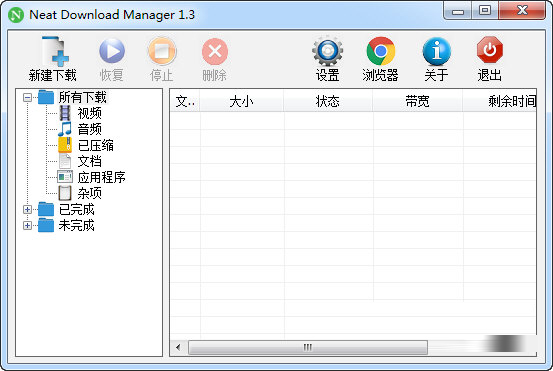
Task: Maximize the Neat Download Manager window
Action: pos(485,11)
